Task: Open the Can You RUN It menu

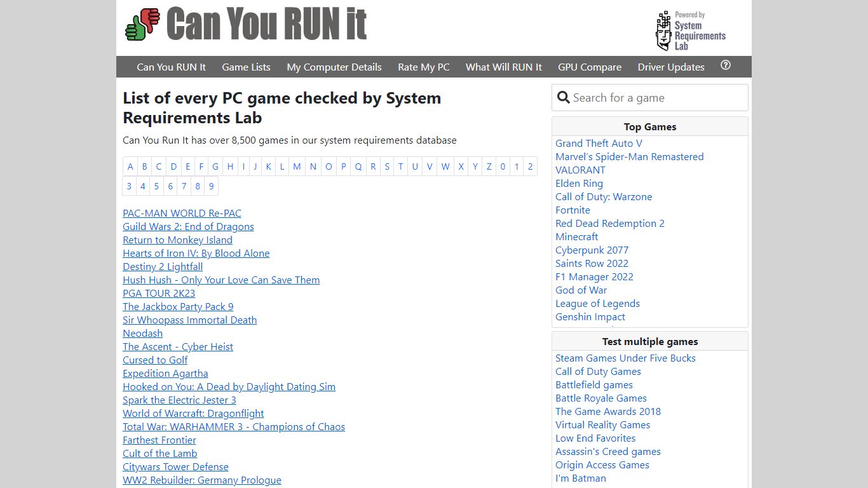Action: (171, 67)
